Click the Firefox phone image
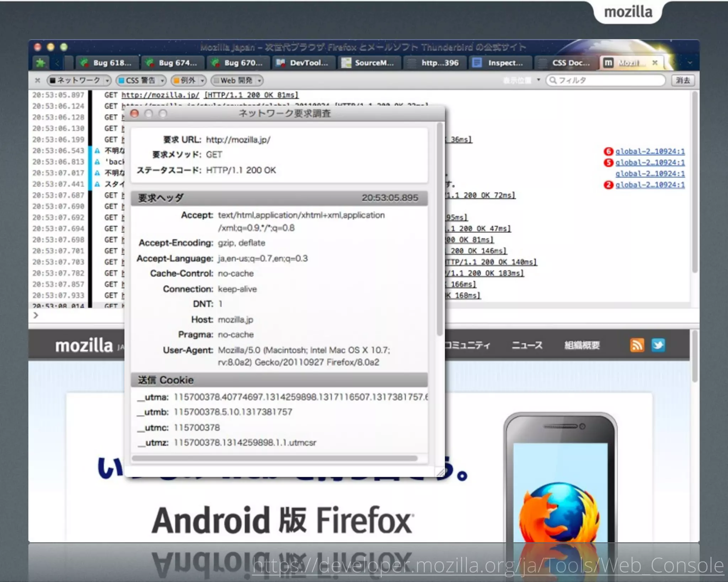The height and width of the screenshot is (582, 728). [560, 478]
